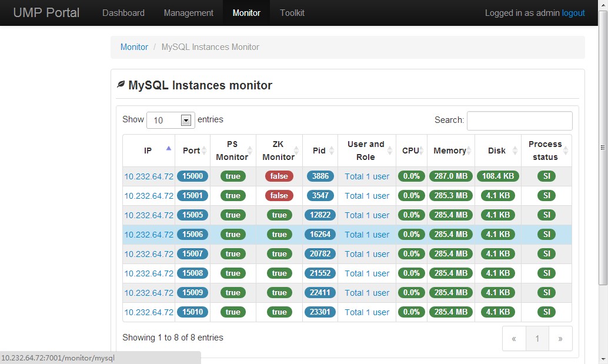This screenshot has height=364, width=608.
Task: Click Total 1 user for Pid 3547
Action: 367,196
